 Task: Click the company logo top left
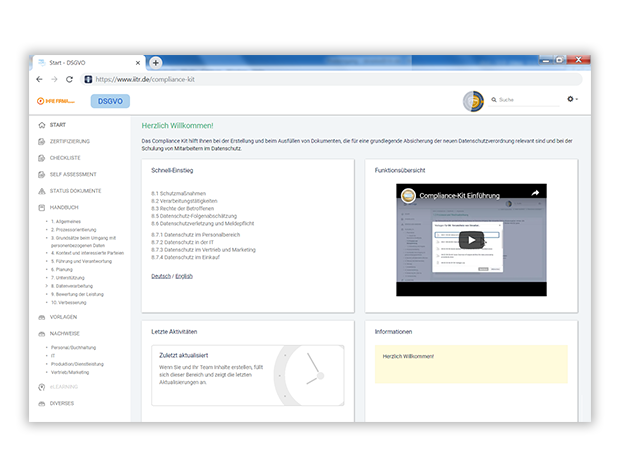(56, 101)
